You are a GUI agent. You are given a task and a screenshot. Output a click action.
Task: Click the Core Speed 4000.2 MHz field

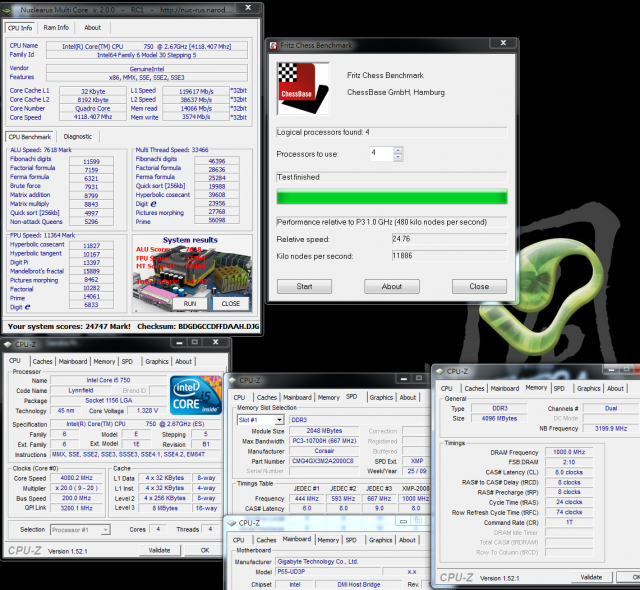coord(76,478)
